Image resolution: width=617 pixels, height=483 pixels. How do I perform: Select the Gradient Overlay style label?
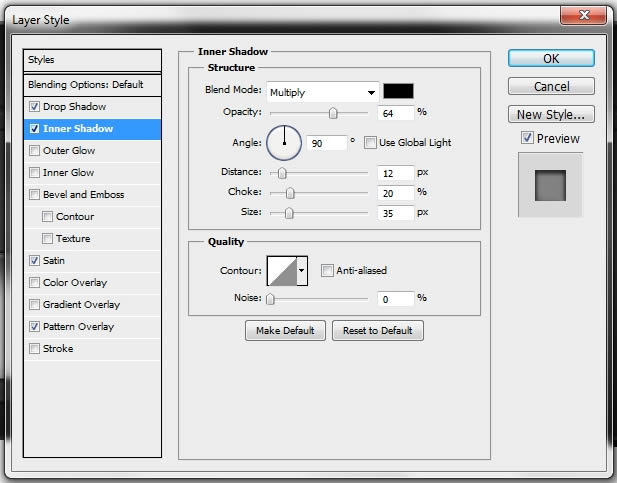81,305
